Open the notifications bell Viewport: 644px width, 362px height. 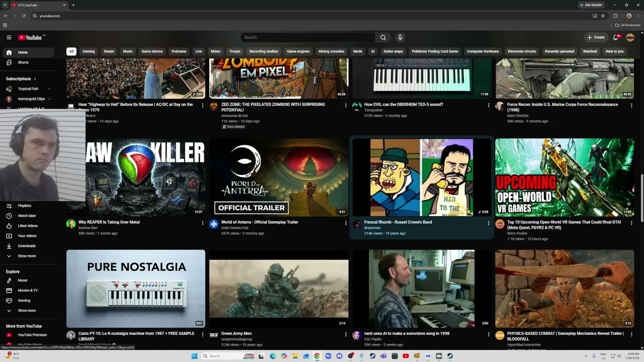pyautogui.click(x=616, y=37)
